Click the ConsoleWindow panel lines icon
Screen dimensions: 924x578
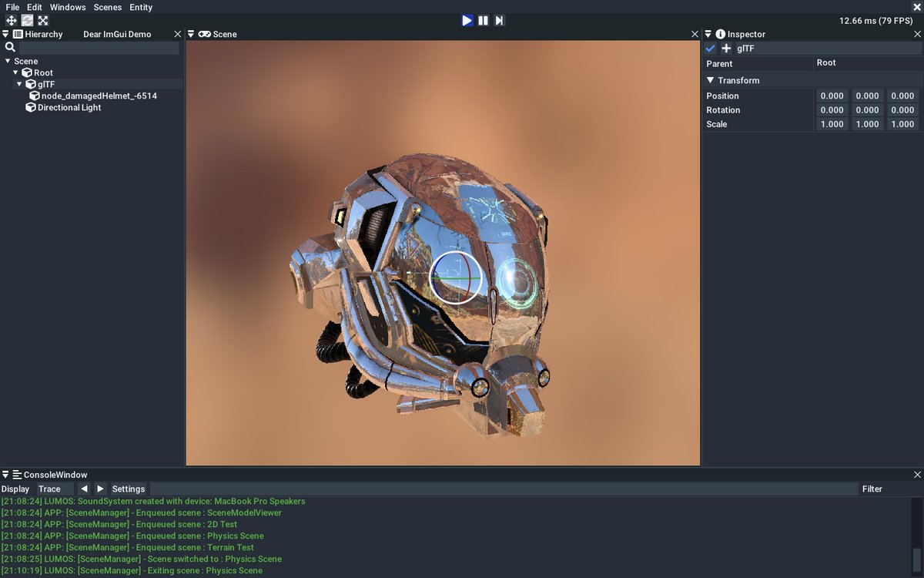tap(17, 475)
